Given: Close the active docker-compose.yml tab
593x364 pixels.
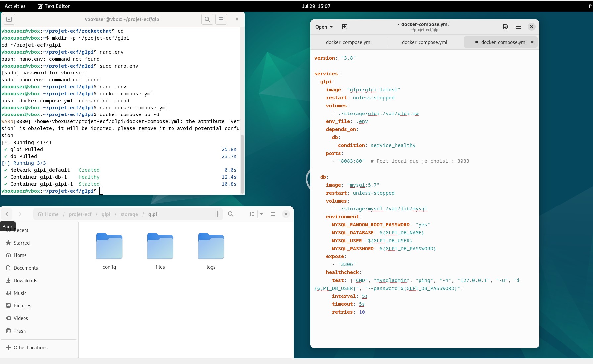Looking at the screenshot, I should (532, 42).
